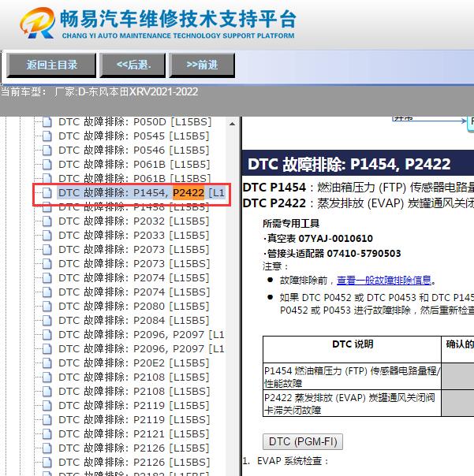Click document icon beside P2121 [L15B5]

point(47,433)
